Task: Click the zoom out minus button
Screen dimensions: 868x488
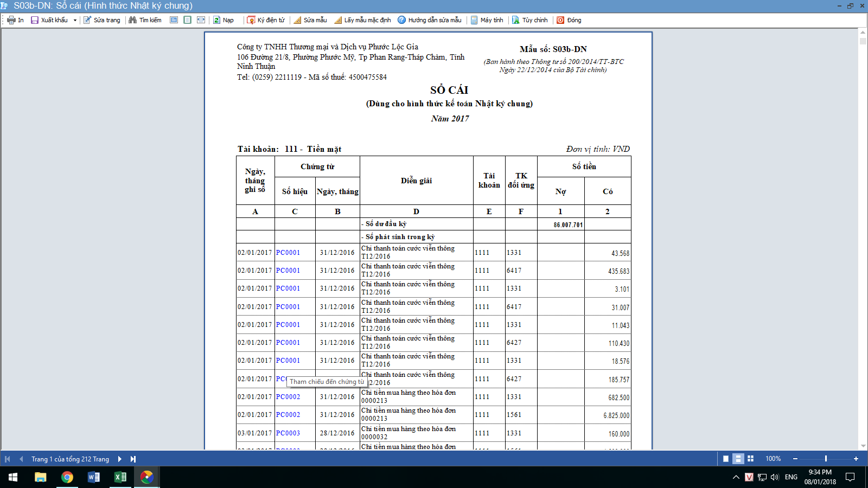Action: (795, 459)
